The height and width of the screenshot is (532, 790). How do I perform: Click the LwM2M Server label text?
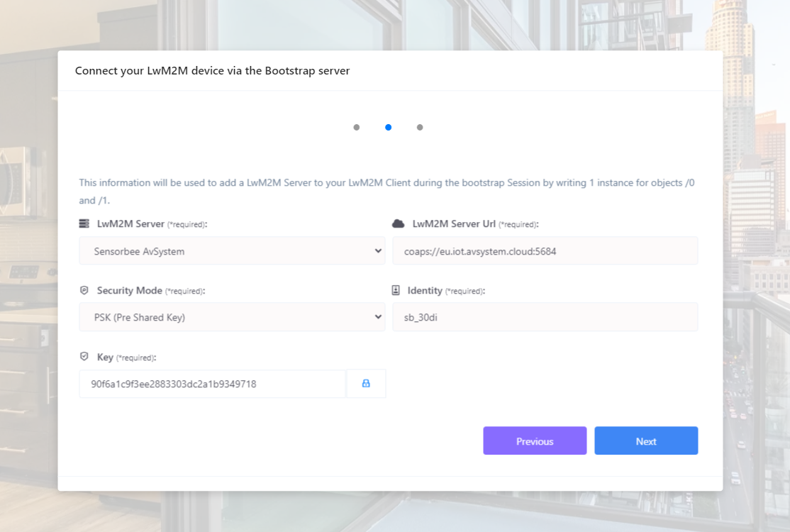click(130, 223)
